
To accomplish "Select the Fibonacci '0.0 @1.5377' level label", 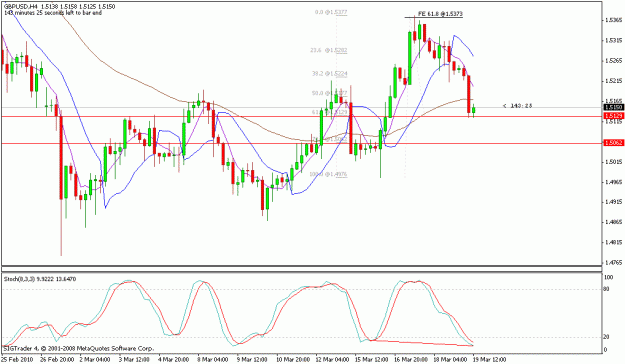I will (330, 12).
